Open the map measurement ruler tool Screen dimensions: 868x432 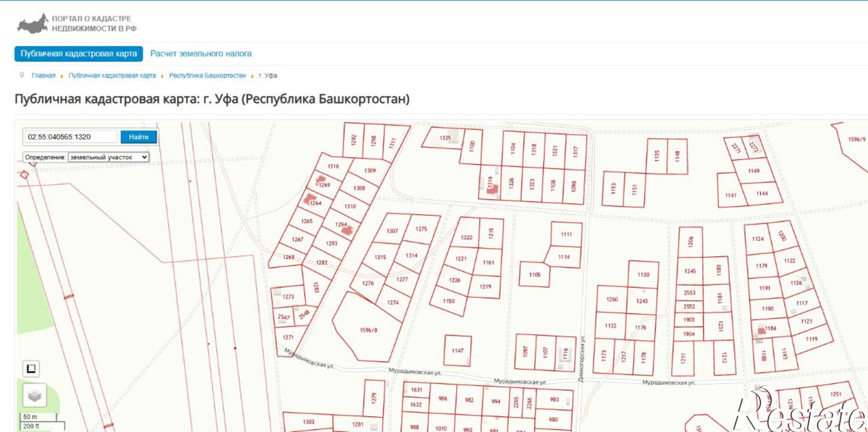point(31,369)
